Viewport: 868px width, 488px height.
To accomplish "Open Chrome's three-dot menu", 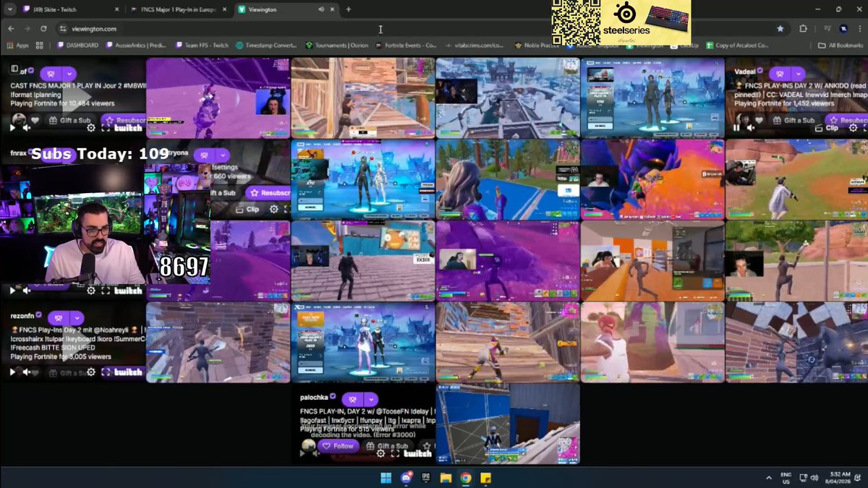I will [859, 29].
